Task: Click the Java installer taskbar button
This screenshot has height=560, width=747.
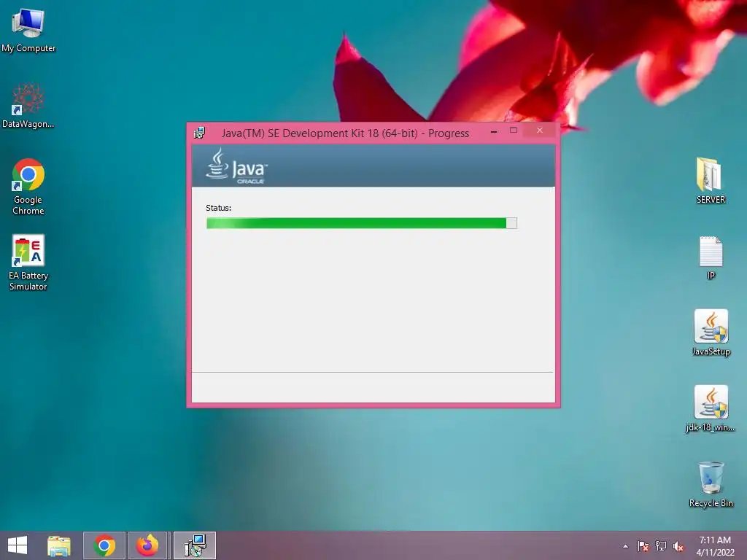Action: point(194,545)
